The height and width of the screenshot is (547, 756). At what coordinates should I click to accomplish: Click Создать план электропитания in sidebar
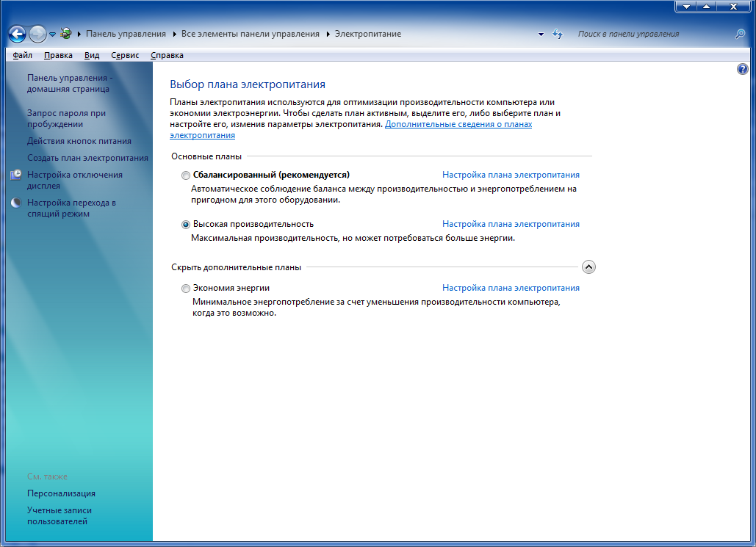[87, 158]
